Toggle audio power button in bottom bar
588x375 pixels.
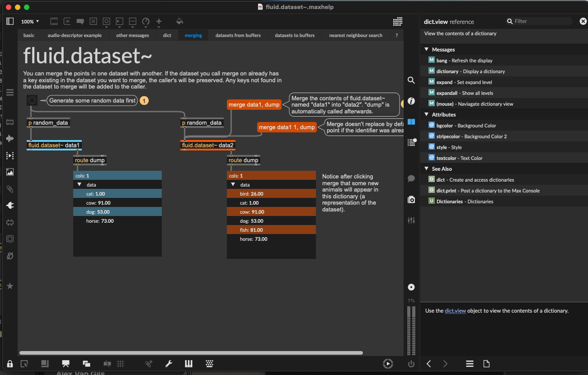click(411, 364)
